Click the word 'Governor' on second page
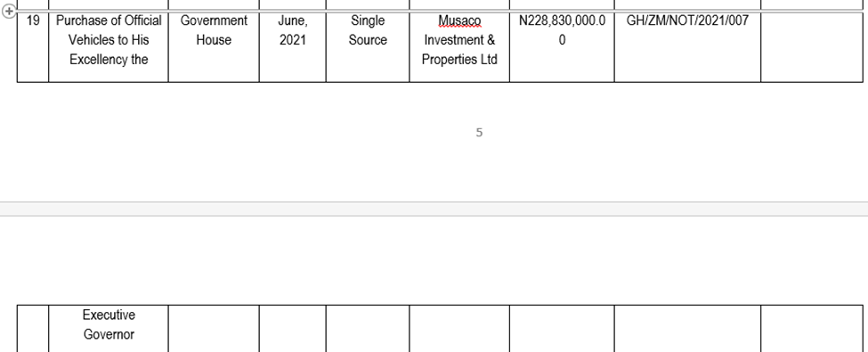Viewport: 868px width, 352px height. click(x=109, y=334)
